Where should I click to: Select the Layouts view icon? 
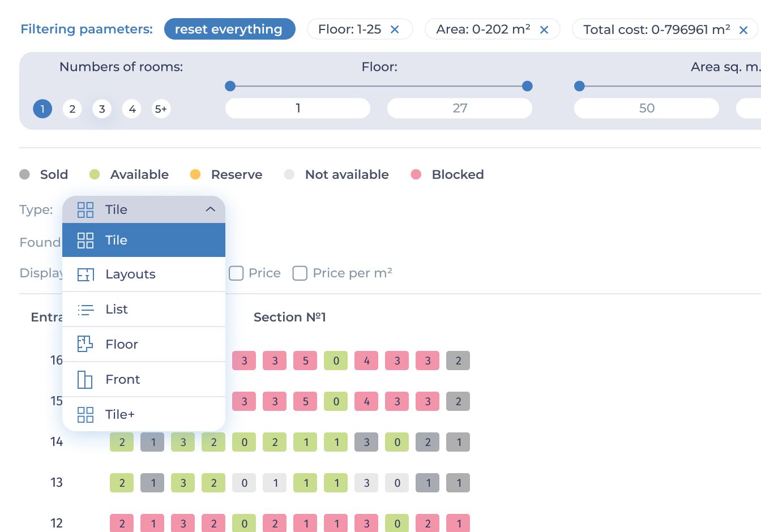click(x=85, y=274)
